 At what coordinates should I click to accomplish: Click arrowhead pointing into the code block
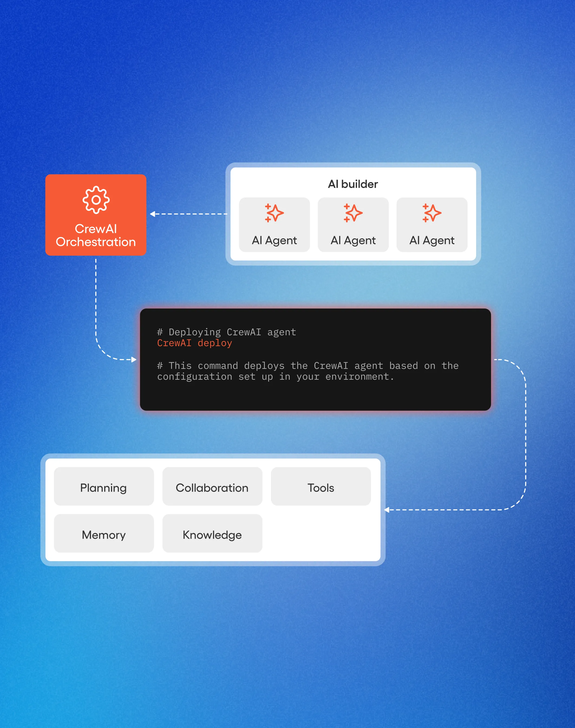(134, 360)
